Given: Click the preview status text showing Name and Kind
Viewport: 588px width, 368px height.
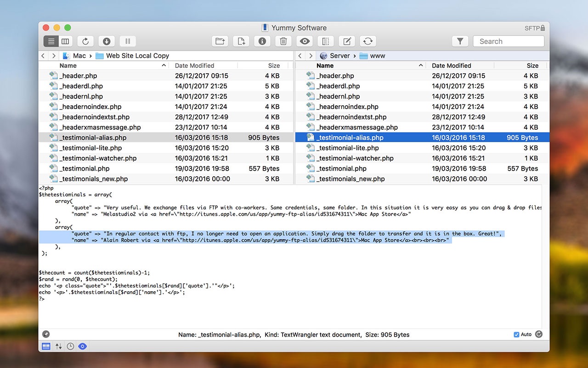Looking at the screenshot, I should 294,335.
